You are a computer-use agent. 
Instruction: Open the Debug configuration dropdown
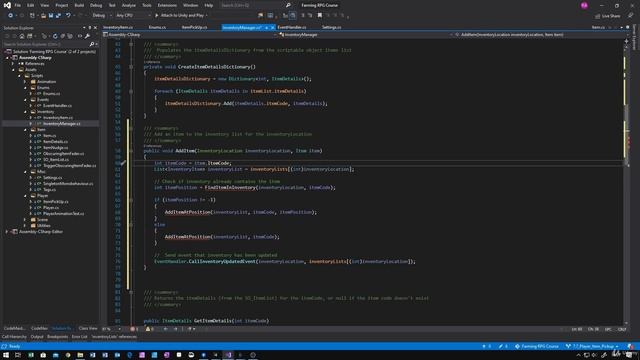point(102,16)
